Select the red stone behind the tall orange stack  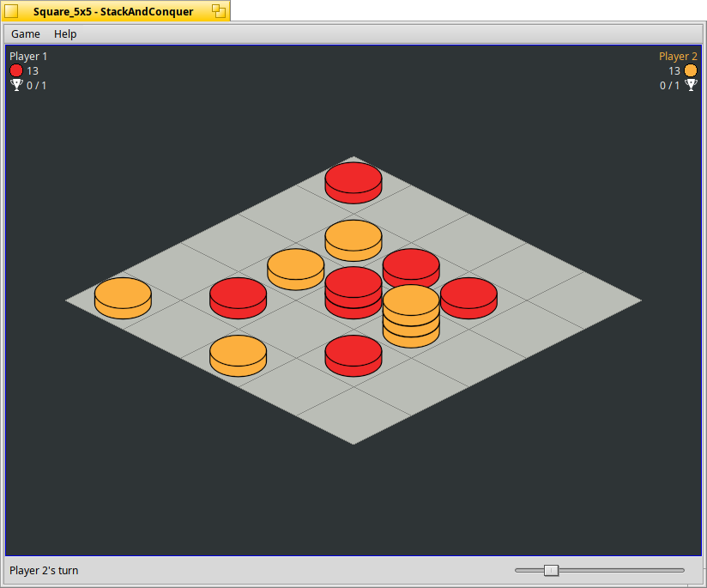[411, 265]
